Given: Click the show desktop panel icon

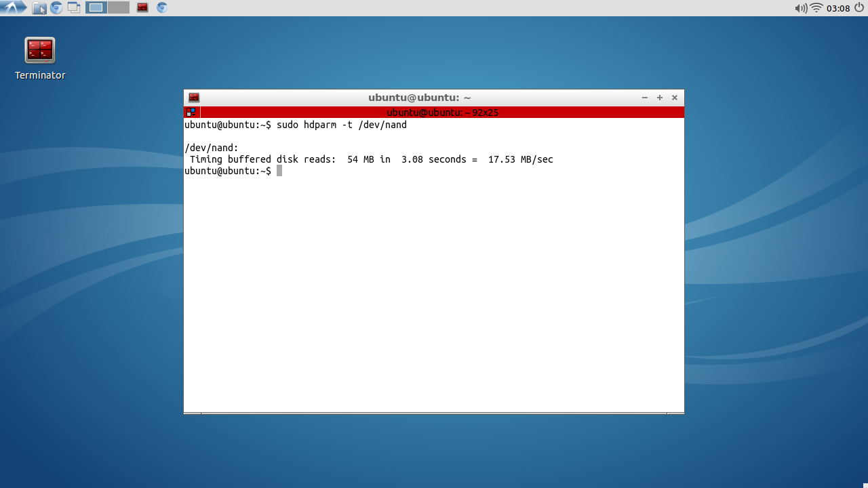Looking at the screenshot, I should pyautogui.click(x=74, y=8).
